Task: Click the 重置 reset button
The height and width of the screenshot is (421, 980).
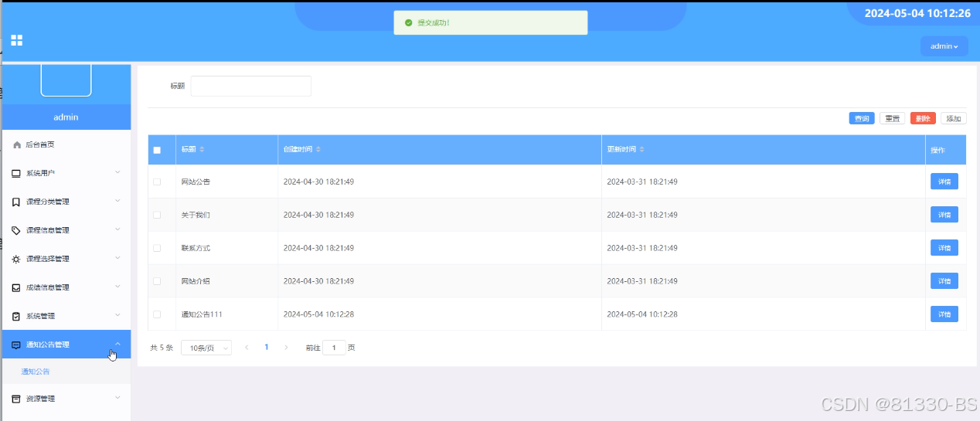Action: (x=893, y=118)
